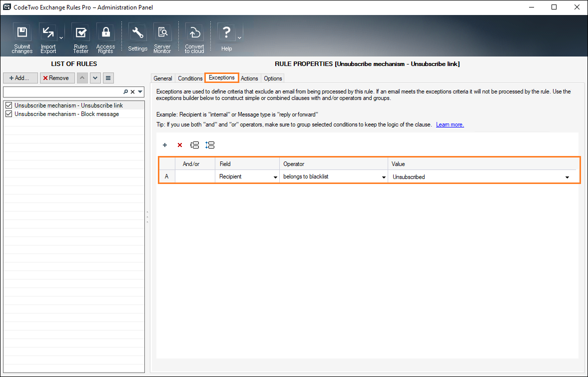Open the Settings wrench tool
This screenshot has width=588, height=377.
(137, 38)
